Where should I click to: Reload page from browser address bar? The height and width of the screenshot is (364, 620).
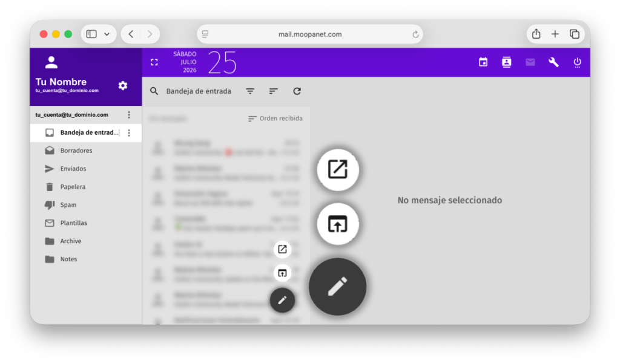(415, 34)
